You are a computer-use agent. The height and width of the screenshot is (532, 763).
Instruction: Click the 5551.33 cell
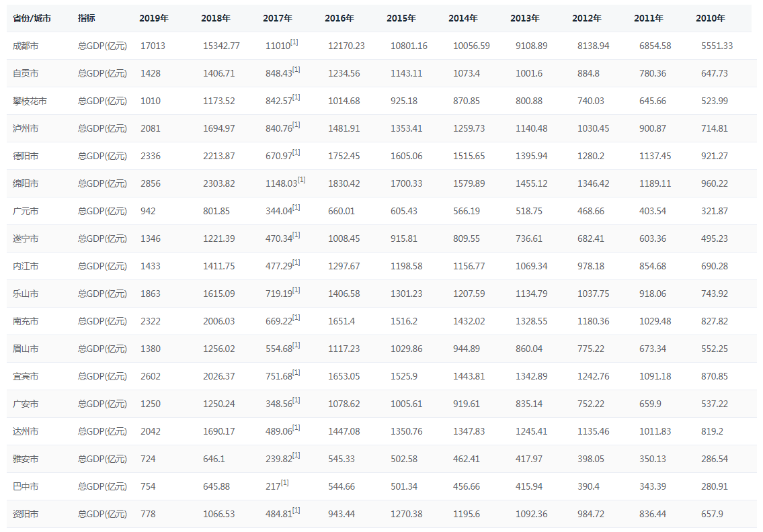(717, 46)
